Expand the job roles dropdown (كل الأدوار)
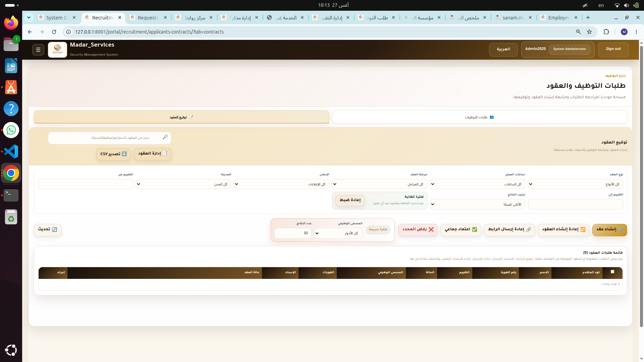Viewport: 644px width, 362px height. pyautogui.click(x=338, y=233)
